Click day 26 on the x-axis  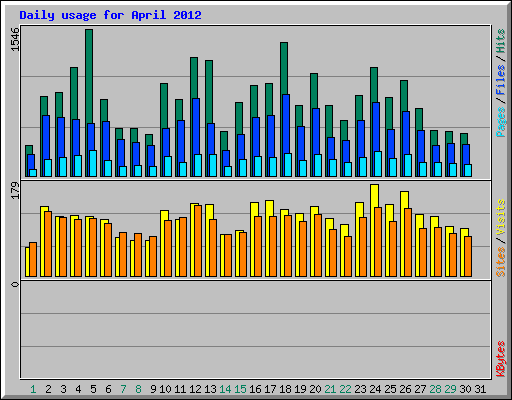405,389
